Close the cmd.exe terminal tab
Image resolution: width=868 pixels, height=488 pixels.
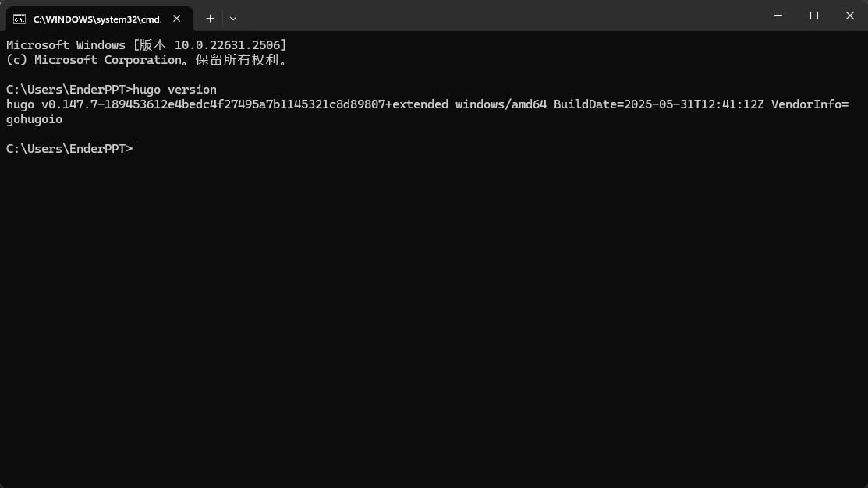click(177, 18)
